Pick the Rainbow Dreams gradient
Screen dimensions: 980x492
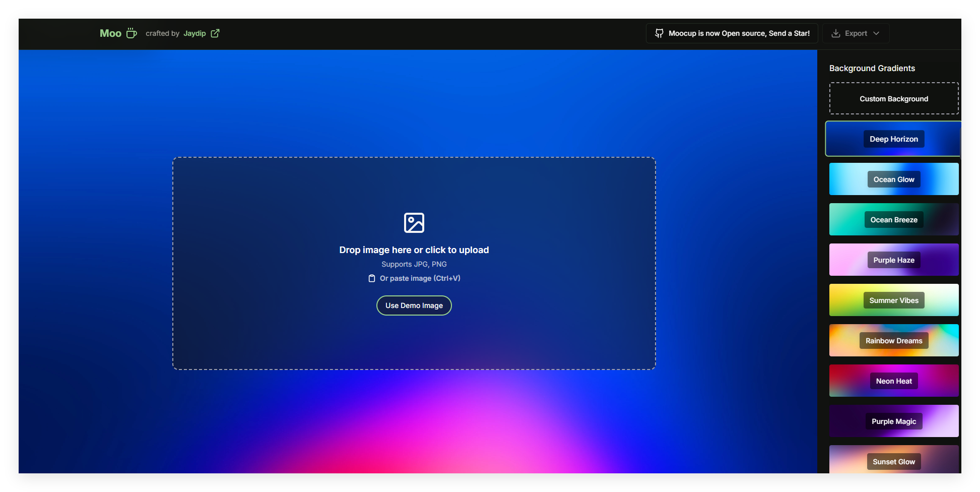[894, 340]
